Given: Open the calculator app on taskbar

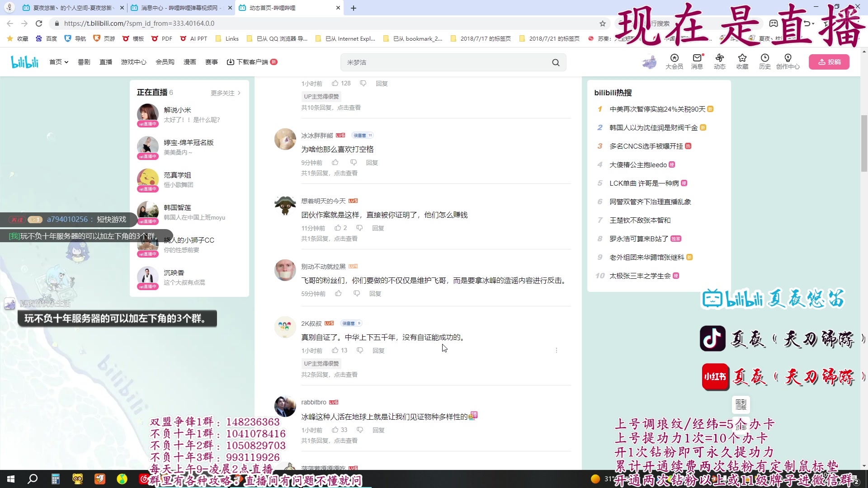Looking at the screenshot, I should [55, 479].
